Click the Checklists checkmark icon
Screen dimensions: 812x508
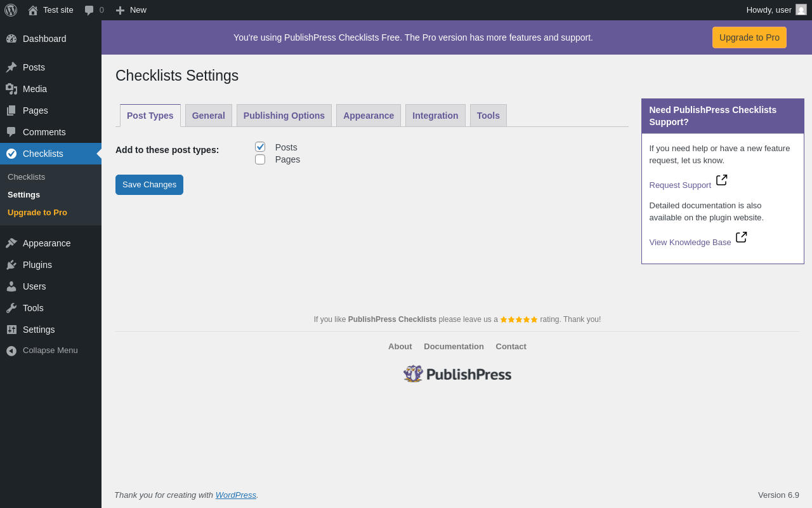(11, 154)
